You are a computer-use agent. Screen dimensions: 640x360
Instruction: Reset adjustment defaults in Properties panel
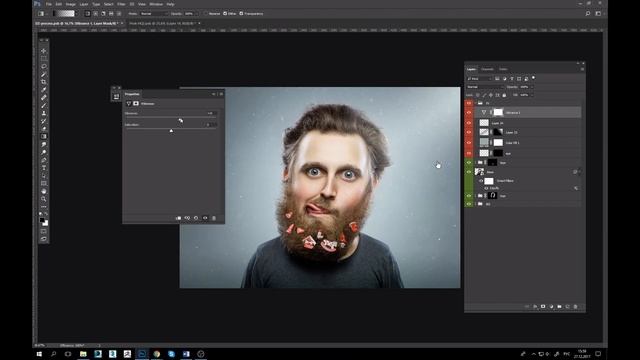[x=196, y=218]
